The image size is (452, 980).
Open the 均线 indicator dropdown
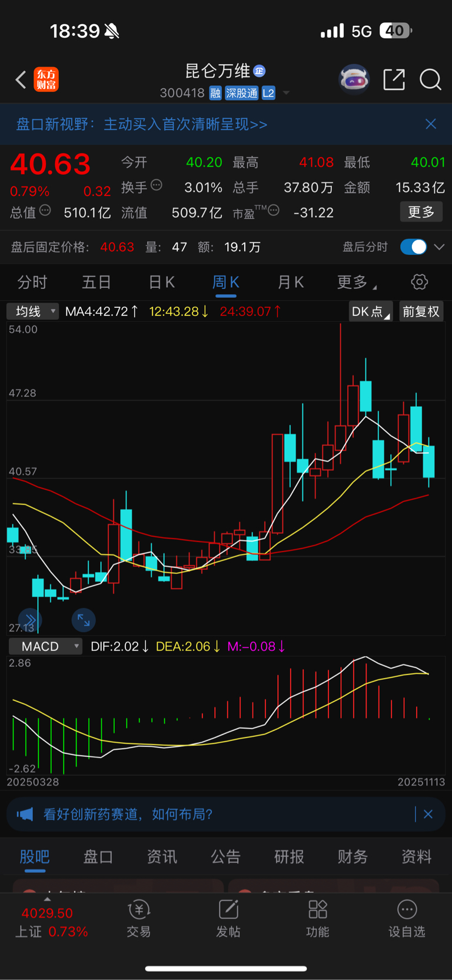32,311
